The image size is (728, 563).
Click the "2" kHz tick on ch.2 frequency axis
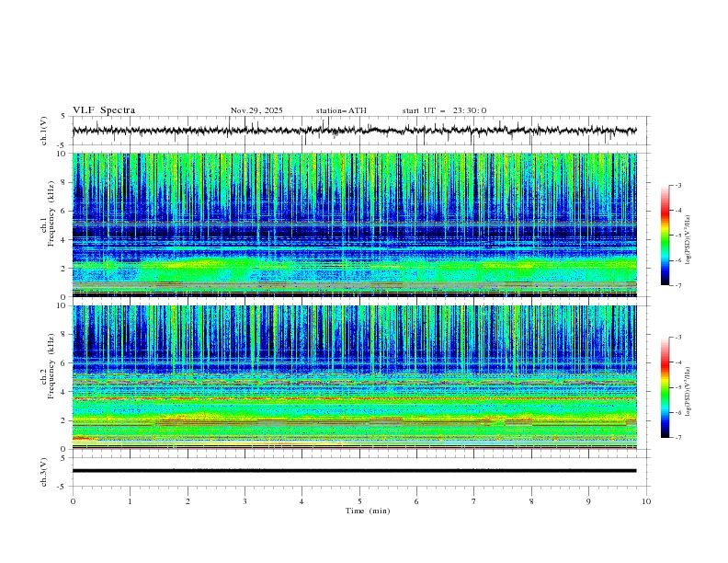click(65, 420)
